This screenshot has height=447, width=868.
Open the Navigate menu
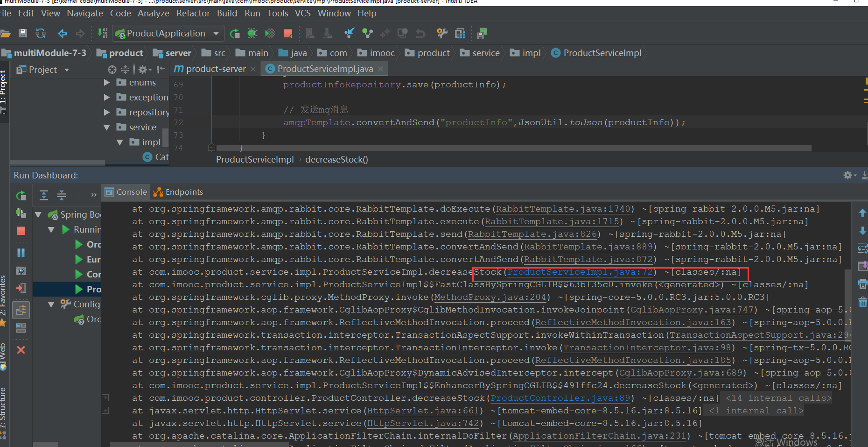(x=85, y=14)
